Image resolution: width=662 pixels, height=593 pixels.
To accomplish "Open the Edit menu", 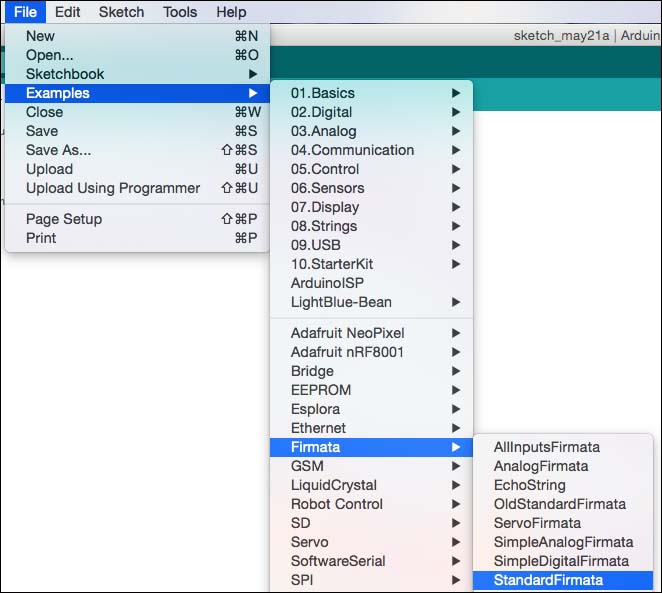I will pos(68,12).
